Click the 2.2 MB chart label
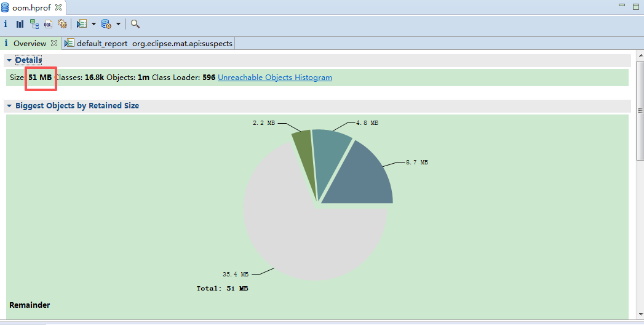The image size is (644, 325). click(x=264, y=123)
